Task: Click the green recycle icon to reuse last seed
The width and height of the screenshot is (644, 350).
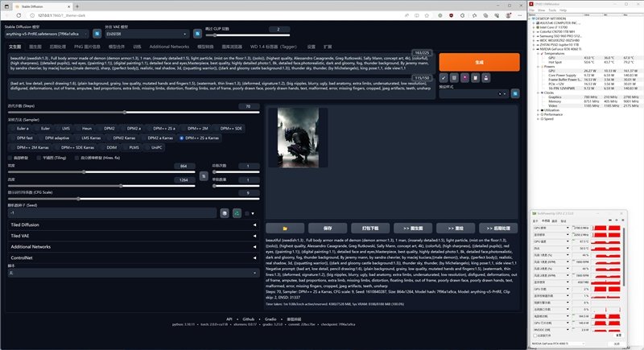Action: tap(237, 213)
